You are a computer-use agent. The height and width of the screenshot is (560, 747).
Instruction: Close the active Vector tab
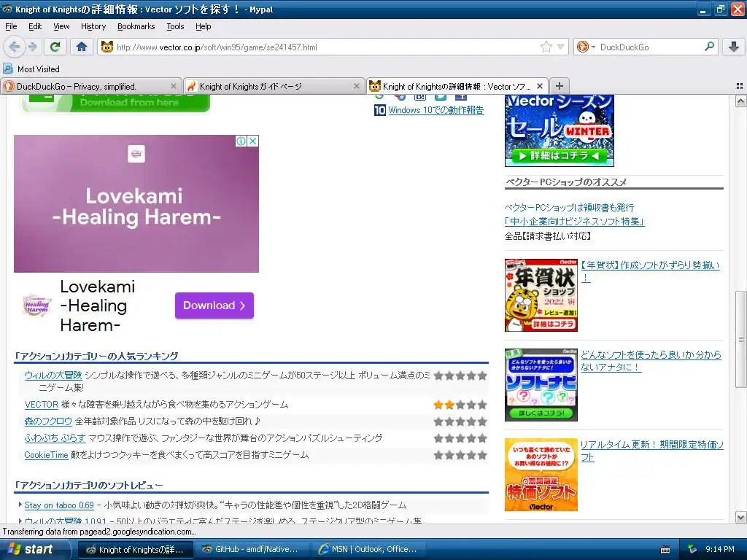point(540,86)
